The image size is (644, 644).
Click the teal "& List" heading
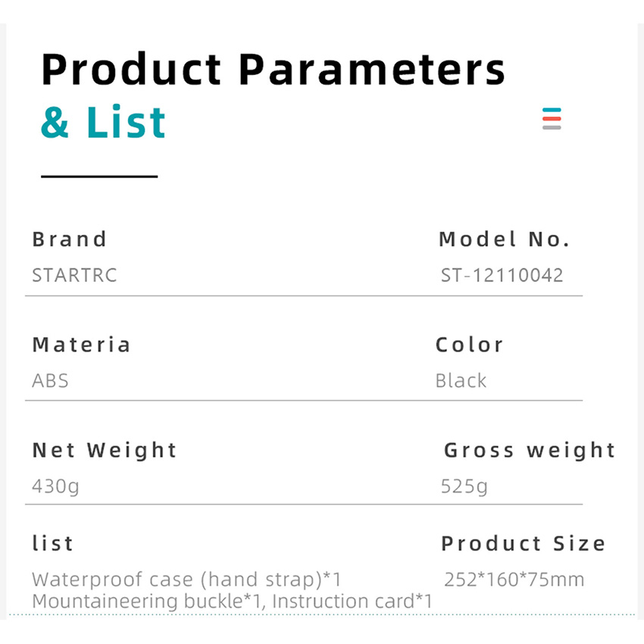pos(103,123)
